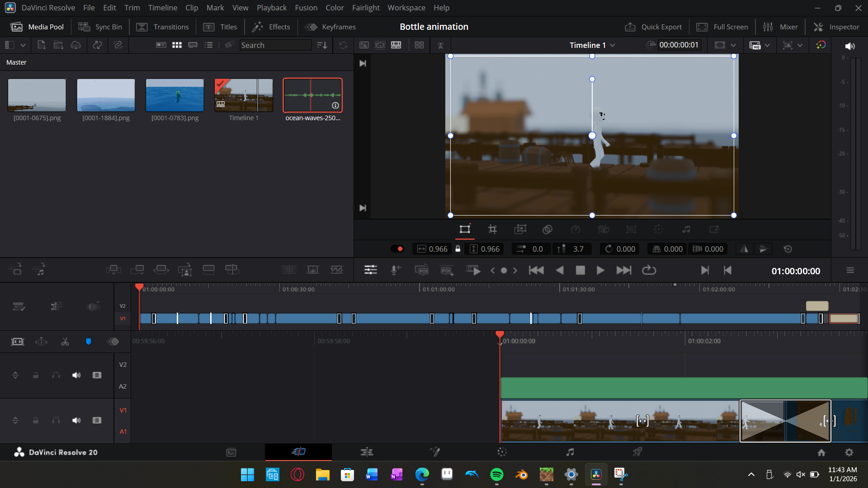The height and width of the screenshot is (488, 868).
Task: Open the Effects panel
Action: click(271, 27)
